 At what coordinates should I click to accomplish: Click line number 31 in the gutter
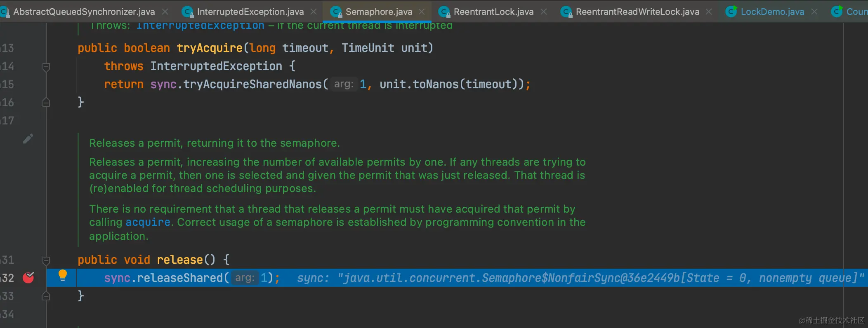[x=7, y=260]
